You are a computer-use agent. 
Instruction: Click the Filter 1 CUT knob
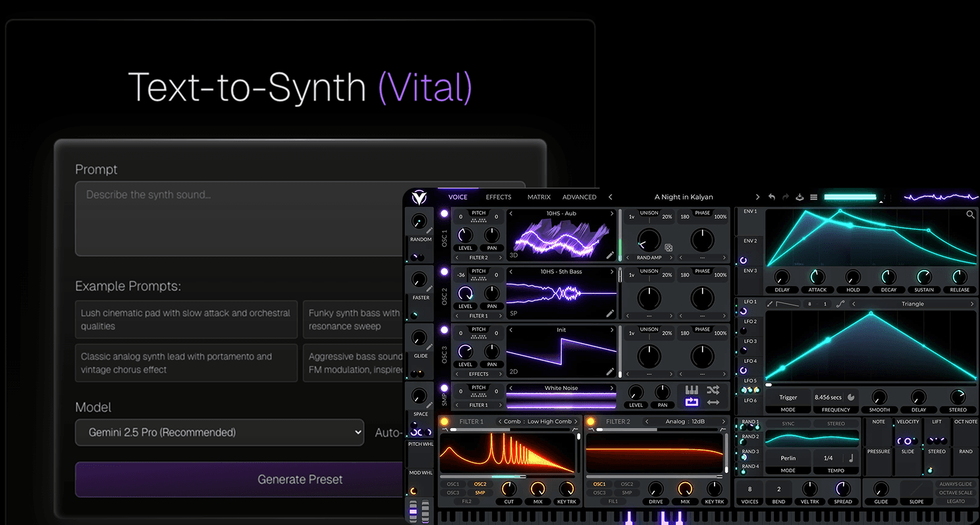point(508,489)
